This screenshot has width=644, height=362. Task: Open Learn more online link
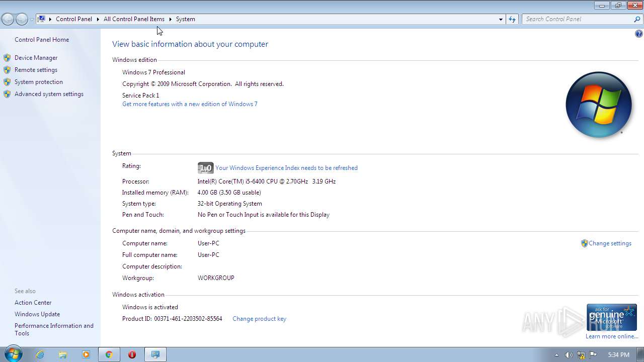(x=612, y=336)
